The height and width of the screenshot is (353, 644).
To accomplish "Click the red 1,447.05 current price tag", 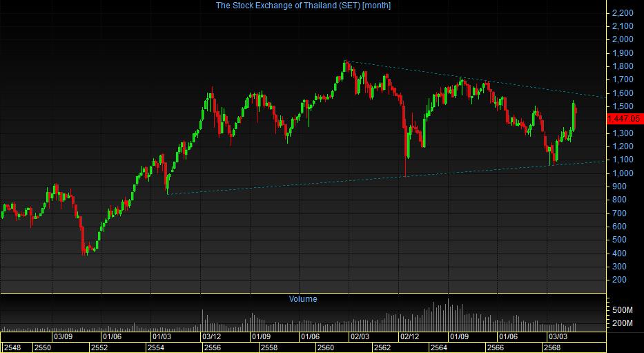I will pyautogui.click(x=625, y=120).
